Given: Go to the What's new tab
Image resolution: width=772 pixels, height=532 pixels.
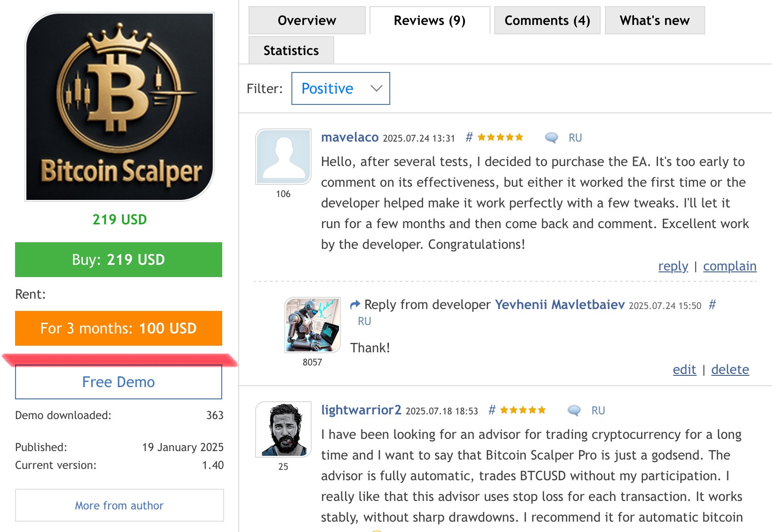Looking at the screenshot, I should (x=654, y=21).
